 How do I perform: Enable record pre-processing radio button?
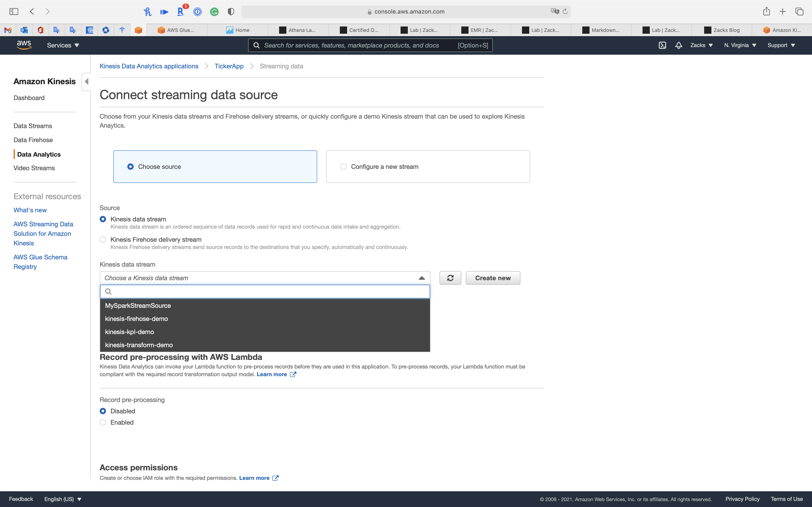pyautogui.click(x=103, y=423)
